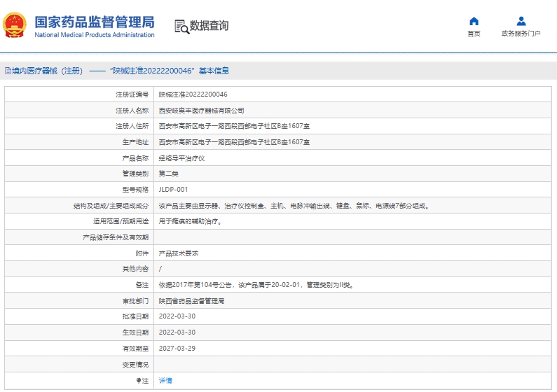Open the 详情 link in the 注 row

tap(165, 381)
